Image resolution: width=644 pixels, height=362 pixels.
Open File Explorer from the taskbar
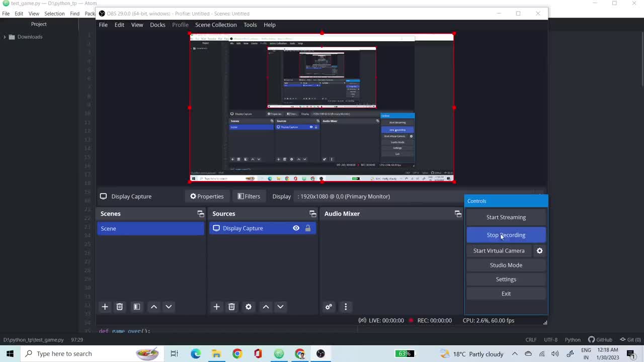(x=216, y=353)
